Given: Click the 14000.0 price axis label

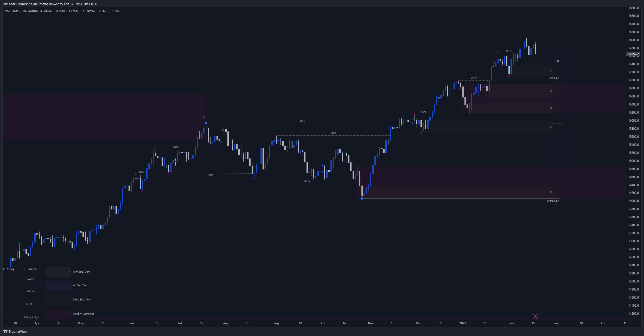Looking at the screenshot, I should pyautogui.click(x=634, y=201).
